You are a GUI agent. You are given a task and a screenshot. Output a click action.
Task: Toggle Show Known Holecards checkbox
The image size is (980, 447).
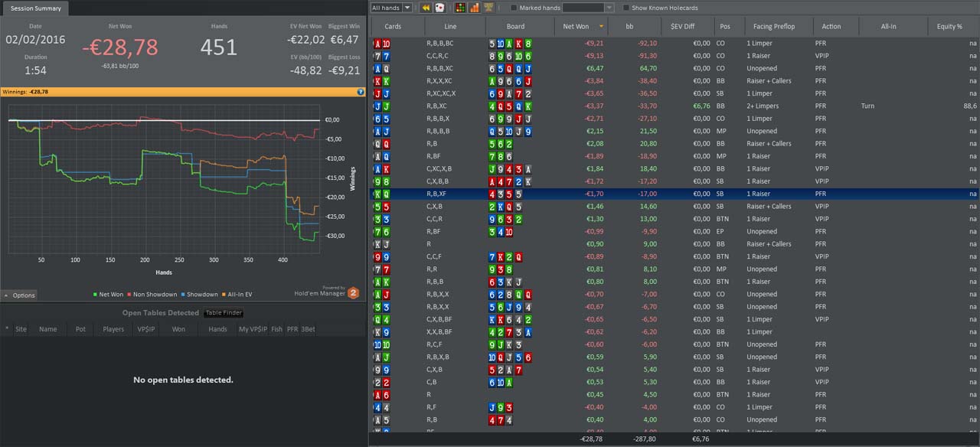coord(626,8)
